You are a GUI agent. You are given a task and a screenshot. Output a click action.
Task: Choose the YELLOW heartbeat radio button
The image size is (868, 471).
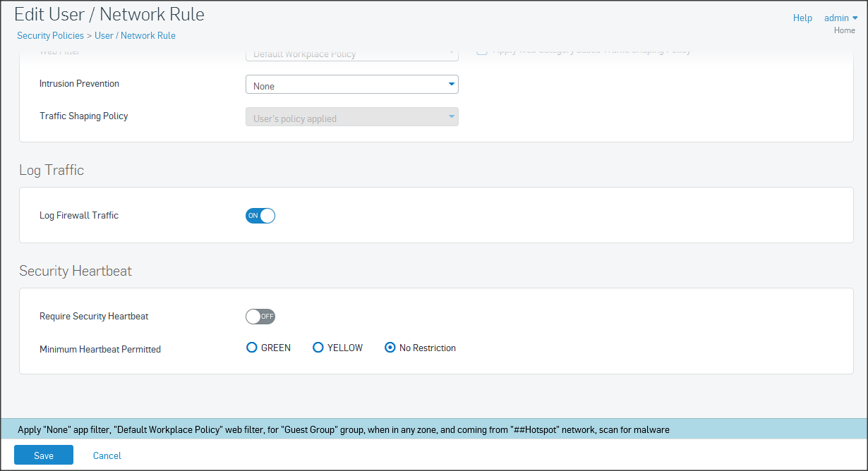click(318, 348)
